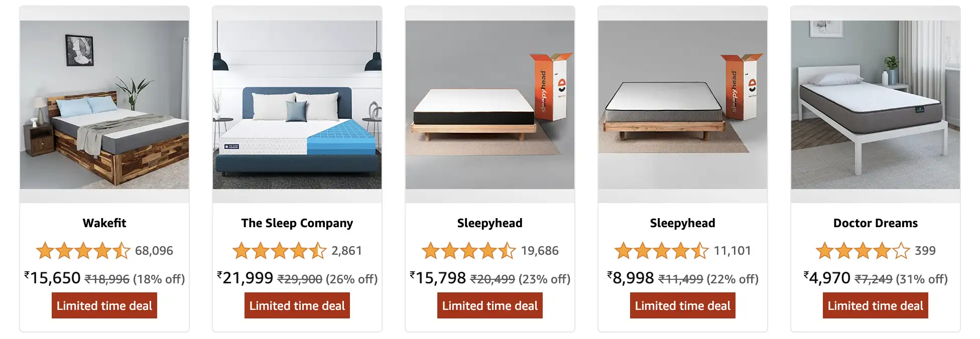The width and height of the screenshot is (980, 339).
Task: Open the Doctor Dreams brand link
Action: click(x=875, y=223)
